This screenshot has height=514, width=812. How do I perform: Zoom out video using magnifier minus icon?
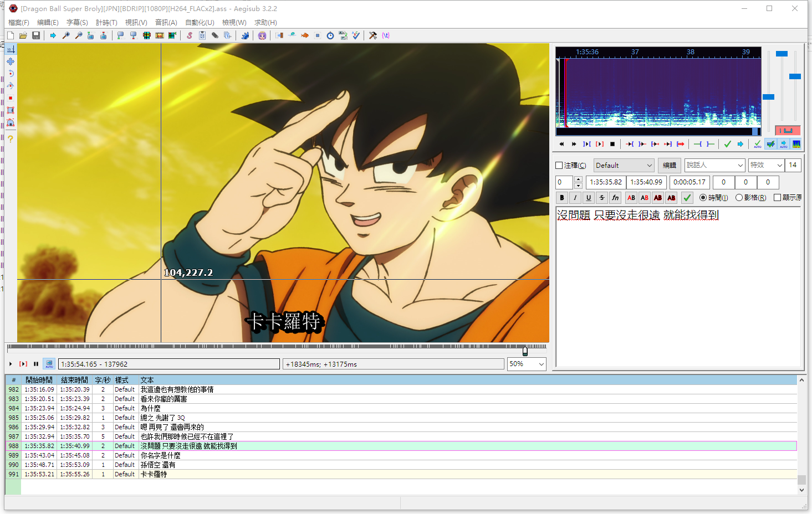click(x=79, y=35)
